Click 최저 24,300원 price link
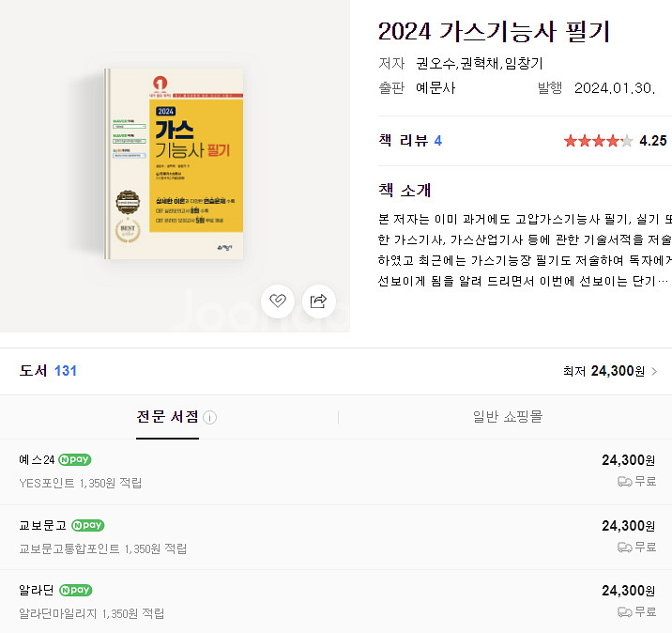The height and width of the screenshot is (633, 672). click(x=603, y=371)
